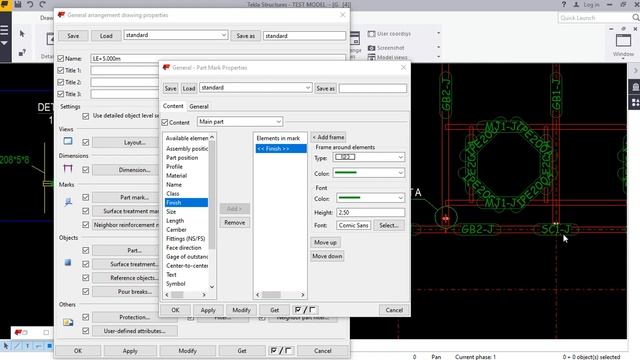This screenshot has height=360, width=640.
Task: Toggle all checkboxes in Part Mark dialog
Action: [305, 310]
